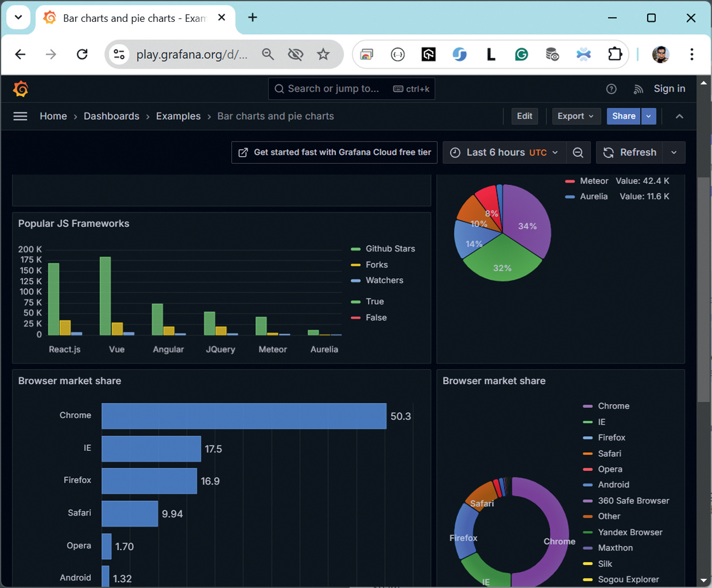This screenshot has width=712, height=588.
Task: Open Get started with Grafana Cloud link
Action: click(335, 152)
